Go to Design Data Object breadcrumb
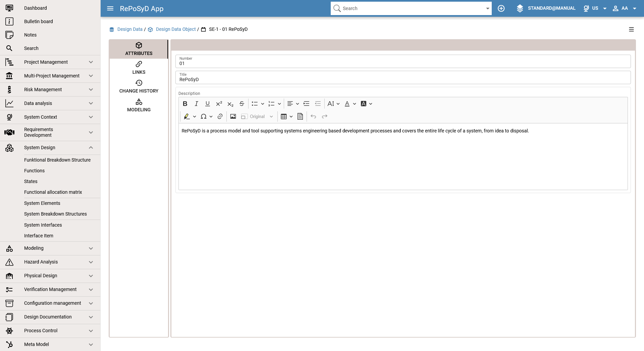Screen dimensions: 644x351 tap(176, 30)
